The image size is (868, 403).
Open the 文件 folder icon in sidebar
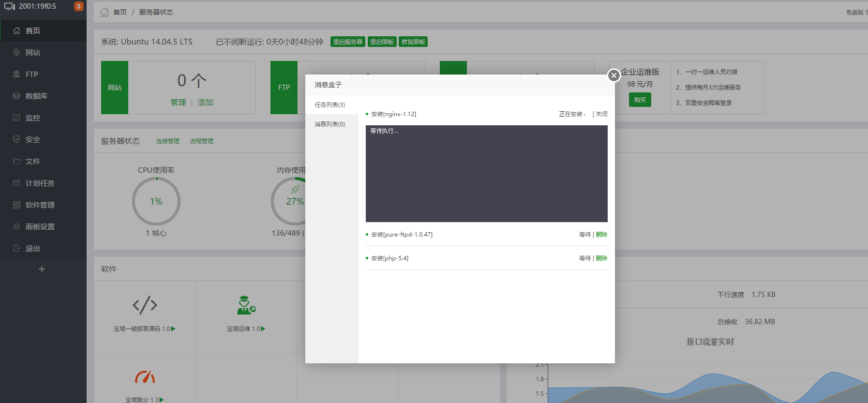click(16, 161)
